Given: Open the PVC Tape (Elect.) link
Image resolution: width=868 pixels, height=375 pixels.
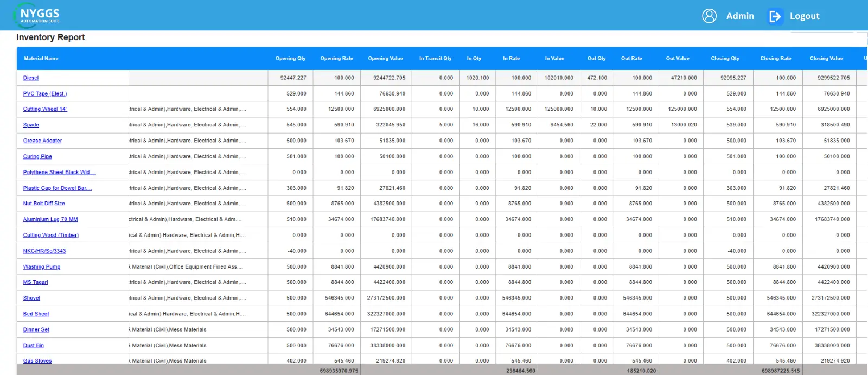Looking at the screenshot, I should tap(45, 94).
